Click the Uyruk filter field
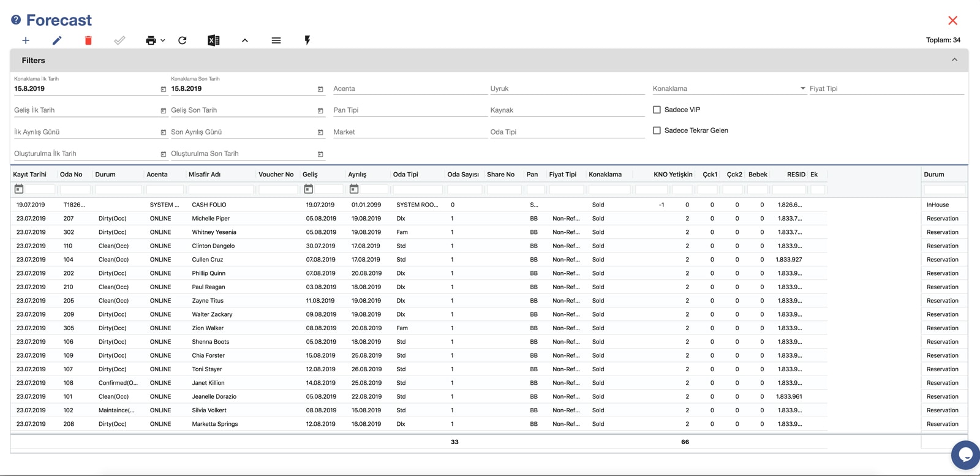This screenshot has width=980, height=476. point(567,89)
